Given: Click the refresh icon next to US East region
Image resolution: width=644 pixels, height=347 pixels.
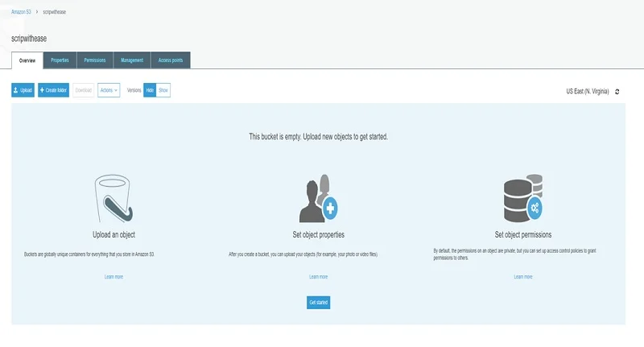Looking at the screenshot, I should [x=617, y=92].
